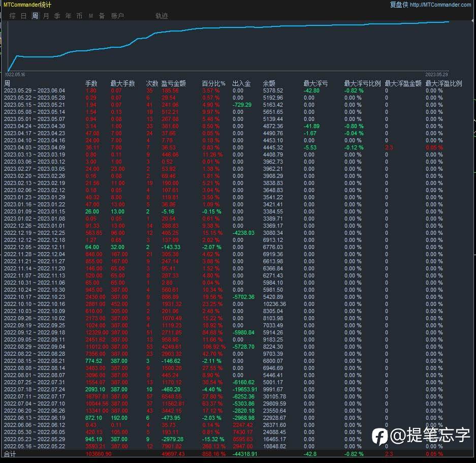Click the 余额 balance column header
The image size is (476, 463).
tap(269, 83)
